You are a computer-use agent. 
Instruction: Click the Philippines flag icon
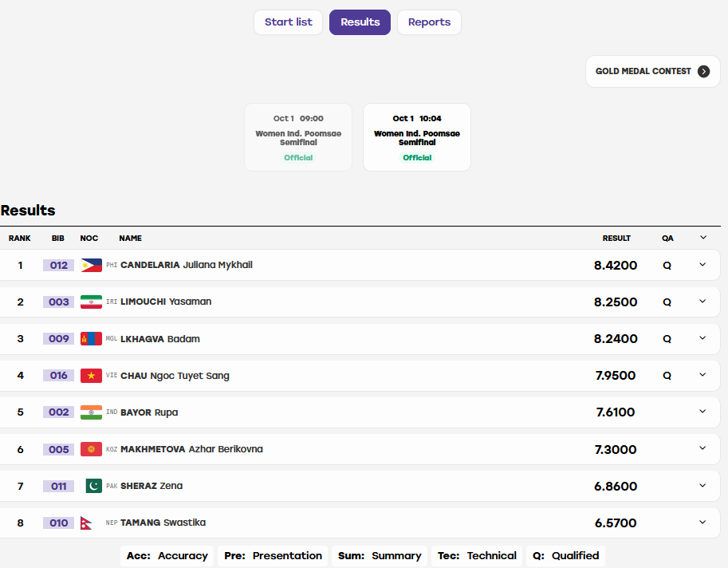pos(91,265)
